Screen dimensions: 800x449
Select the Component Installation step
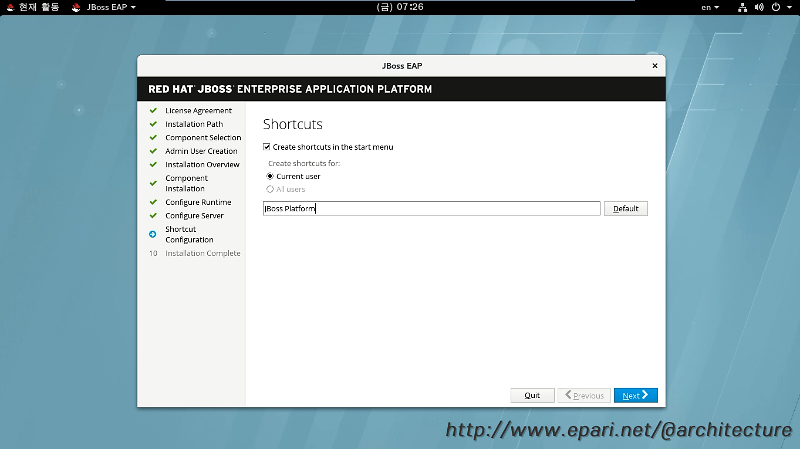(187, 183)
